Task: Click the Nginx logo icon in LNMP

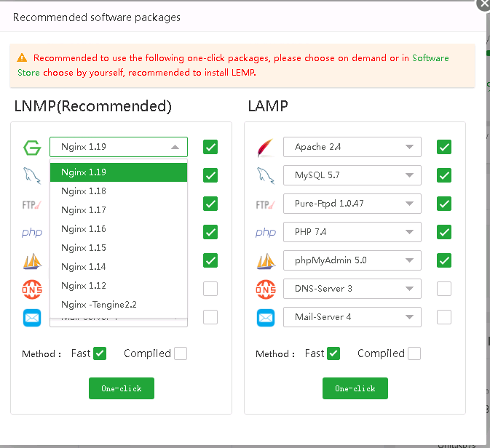Action: point(32,148)
